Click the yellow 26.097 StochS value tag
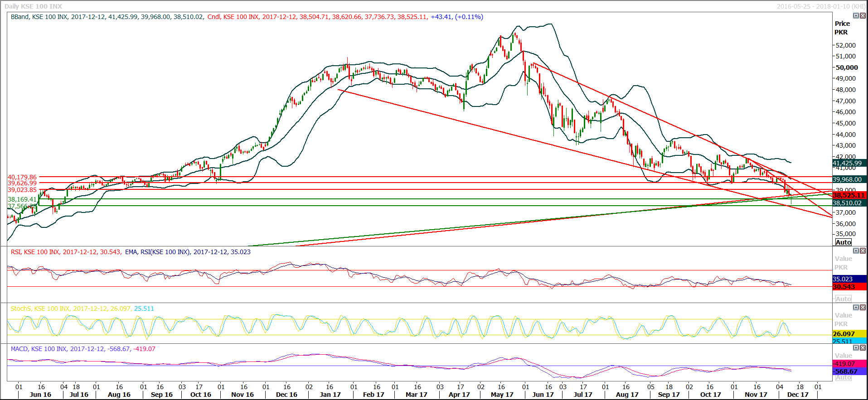Viewport: 868px width, 400px height. coord(849,334)
